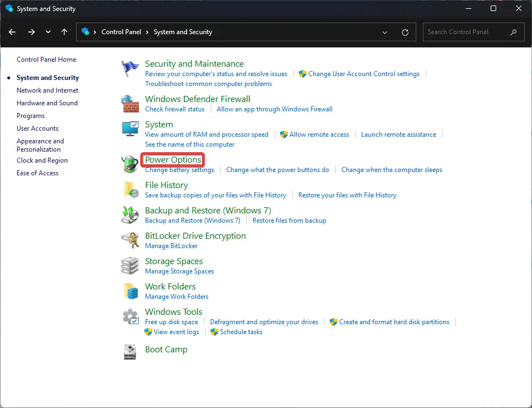
Task: Click the Power Options battery icon
Action: point(130,164)
